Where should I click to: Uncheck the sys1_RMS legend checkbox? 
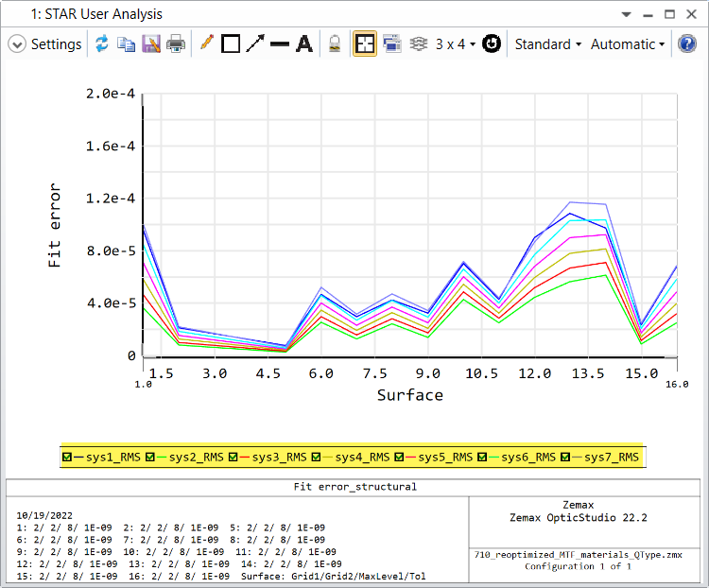(x=67, y=458)
